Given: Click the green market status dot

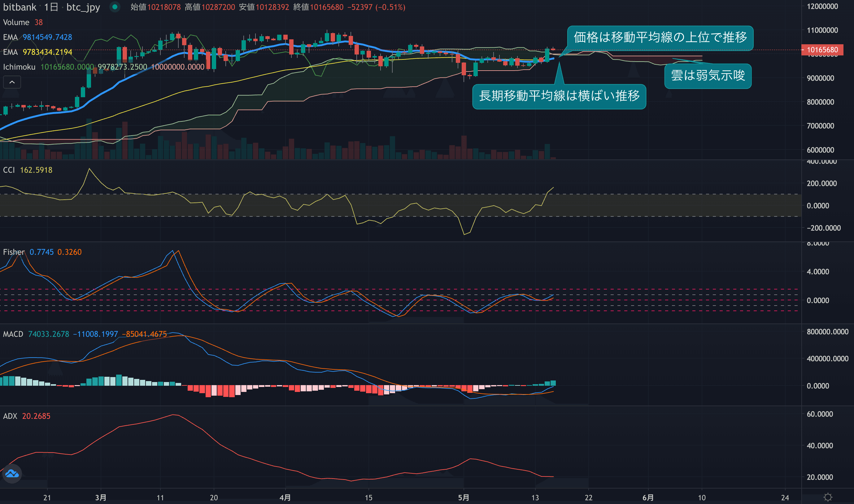Looking at the screenshot, I should click(x=115, y=7).
